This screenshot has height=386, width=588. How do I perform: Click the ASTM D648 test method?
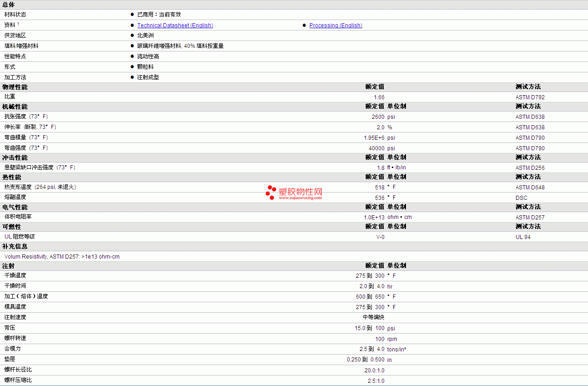(x=530, y=188)
